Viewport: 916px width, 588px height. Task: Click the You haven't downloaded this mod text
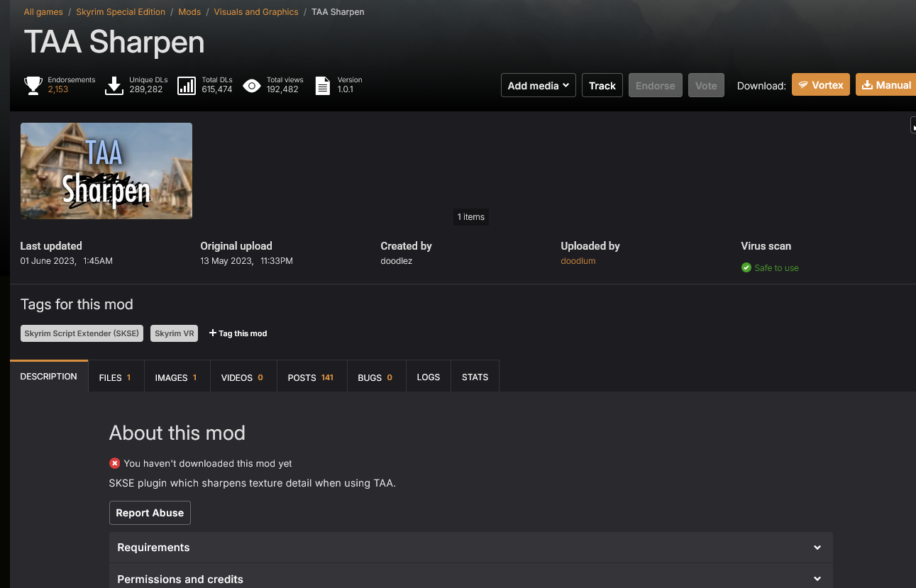[x=208, y=463]
